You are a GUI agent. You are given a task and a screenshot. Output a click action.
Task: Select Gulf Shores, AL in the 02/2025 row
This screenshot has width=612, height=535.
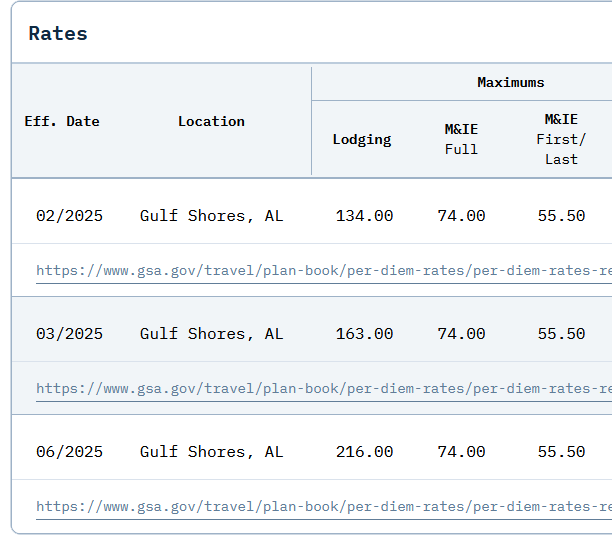pyautogui.click(x=212, y=216)
